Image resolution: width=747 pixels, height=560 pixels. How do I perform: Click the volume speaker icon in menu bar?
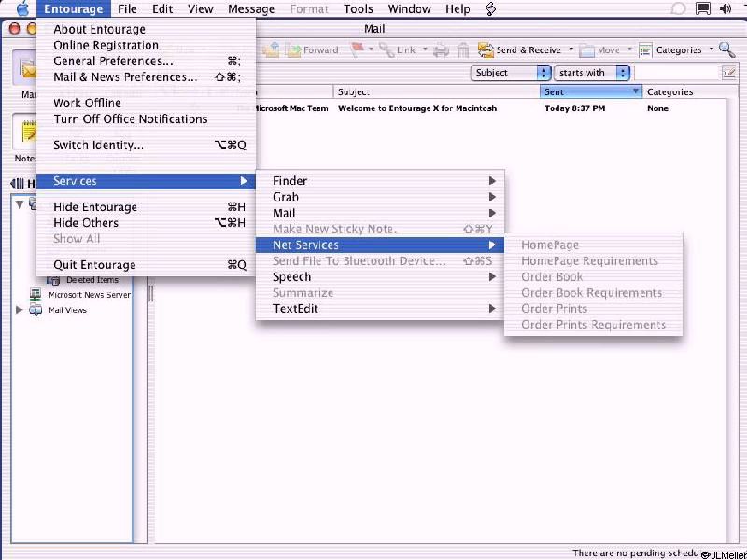pyautogui.click(x=726, y=8)
